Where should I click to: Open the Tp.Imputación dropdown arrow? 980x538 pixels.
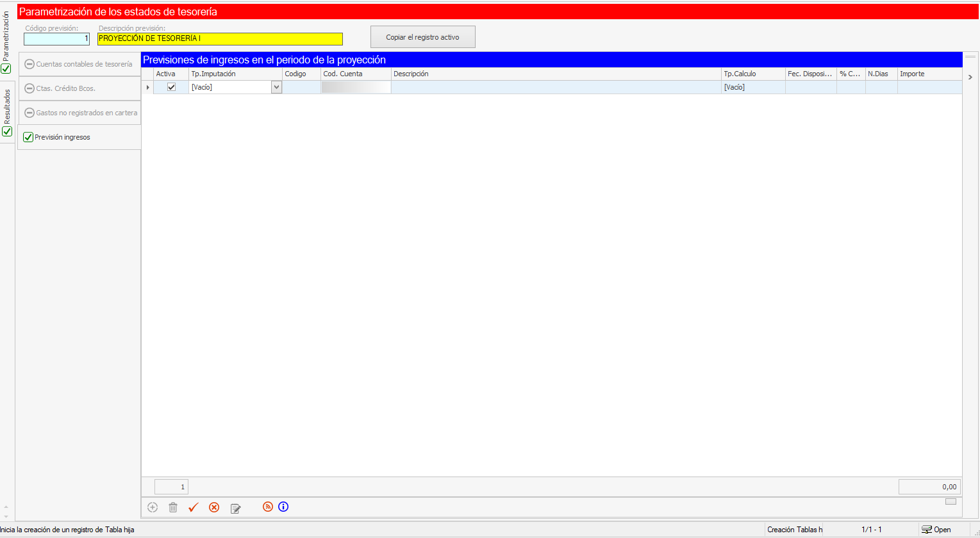coord(276,88)
